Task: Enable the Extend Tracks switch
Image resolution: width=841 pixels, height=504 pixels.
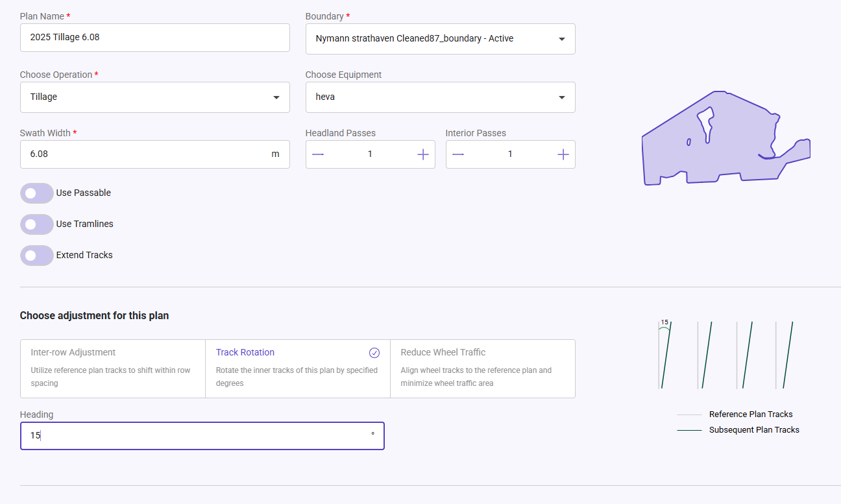Action: (36, 255)
